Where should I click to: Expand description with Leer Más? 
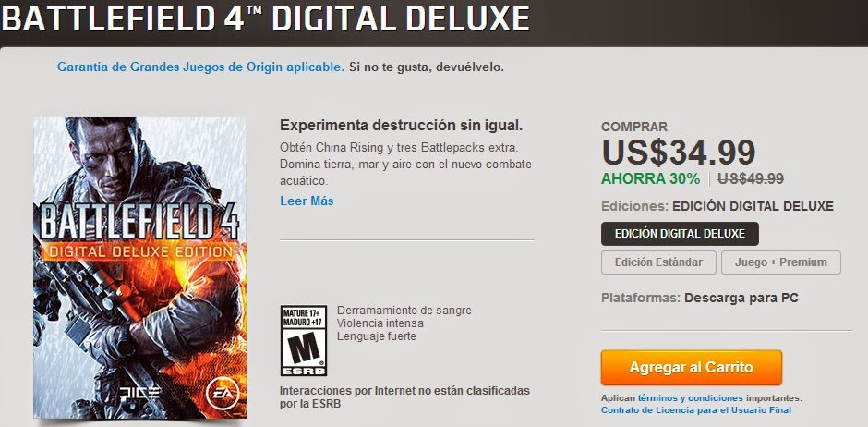(x=307, y=201)
